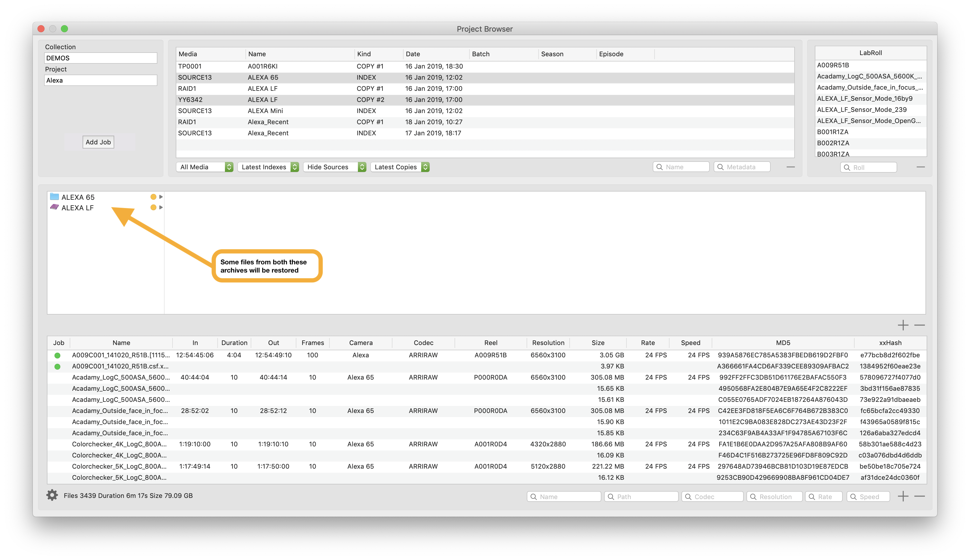Click plus icon beside Speed filter

(903, 496)
